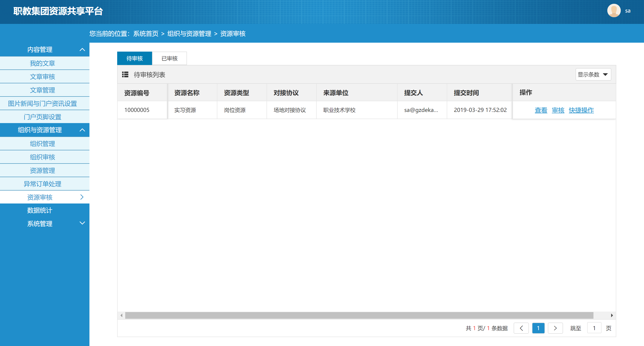Click the page jump input field
This screenshot has height=346, width=644.
(594, 328)
